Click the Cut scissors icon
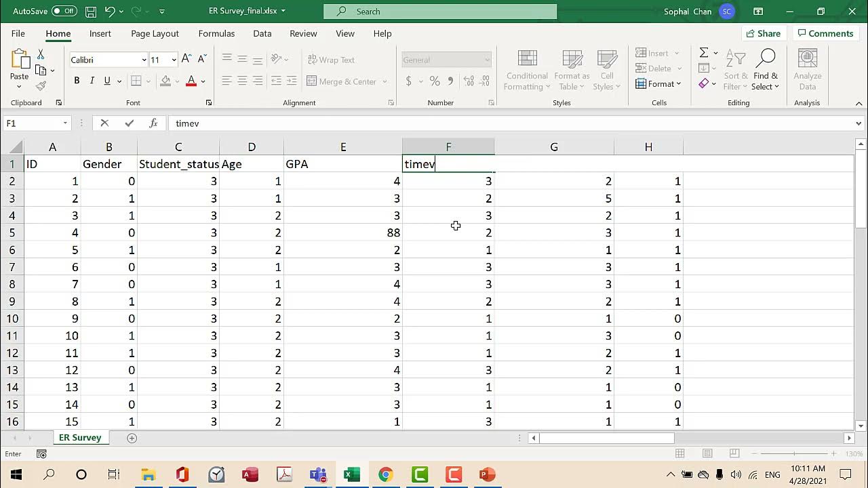 point(41,54)
